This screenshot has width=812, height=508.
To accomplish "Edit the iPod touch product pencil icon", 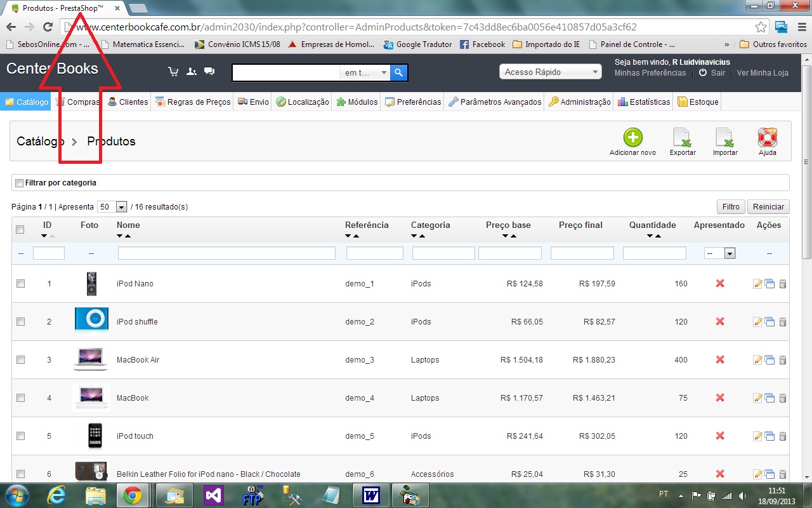I will click(x=757, y=436).
